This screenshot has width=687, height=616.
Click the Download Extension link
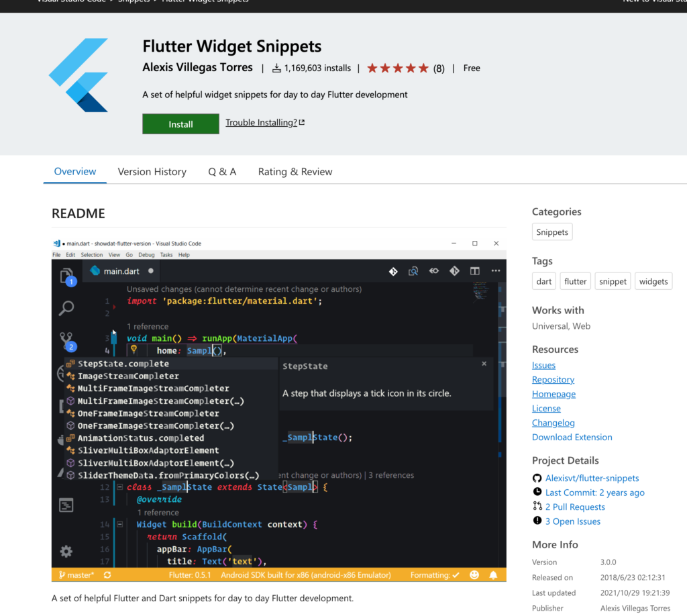click(572, 437)
